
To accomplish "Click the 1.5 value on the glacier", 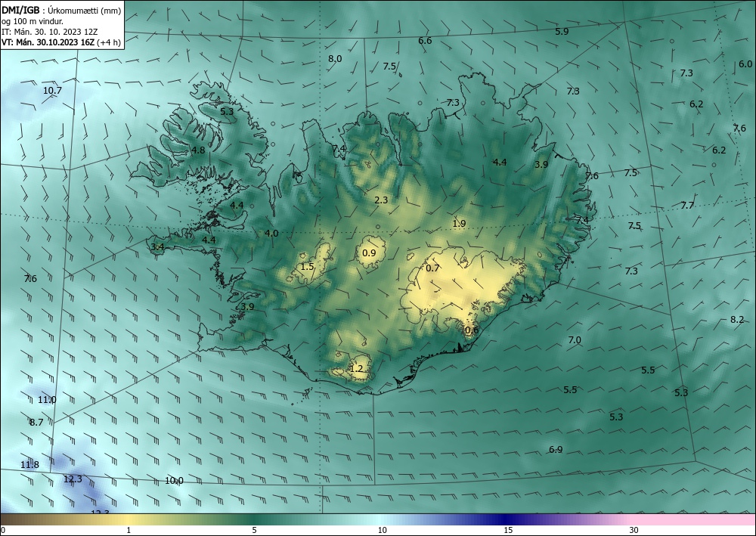I will tap(307, 267).
